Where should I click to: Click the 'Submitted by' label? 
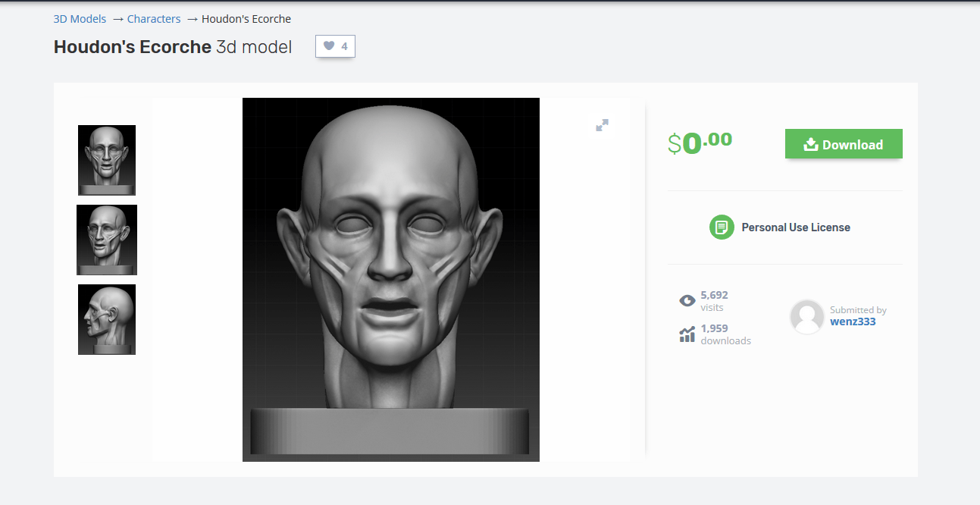tap(858, 310)
